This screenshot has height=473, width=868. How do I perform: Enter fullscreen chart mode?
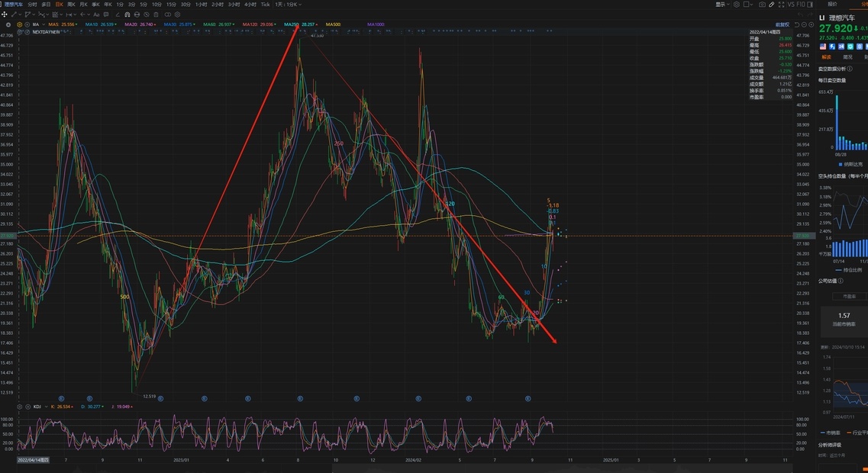(782, 5)
